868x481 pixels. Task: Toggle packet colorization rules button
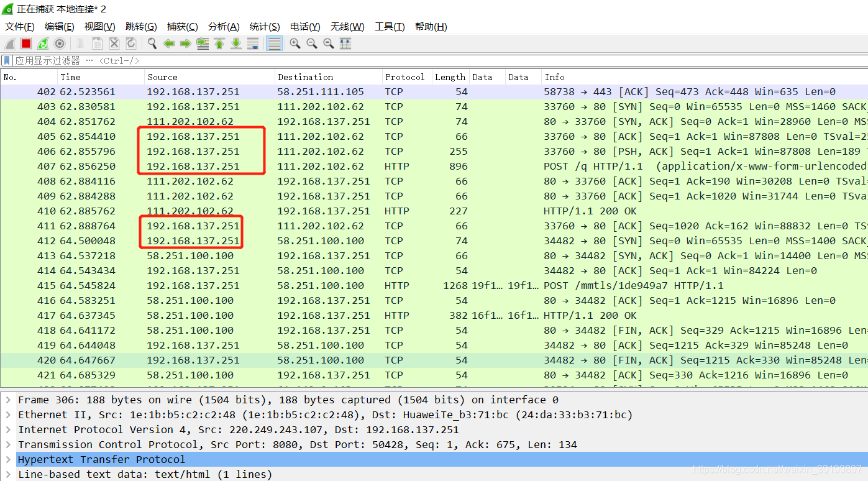274,44
